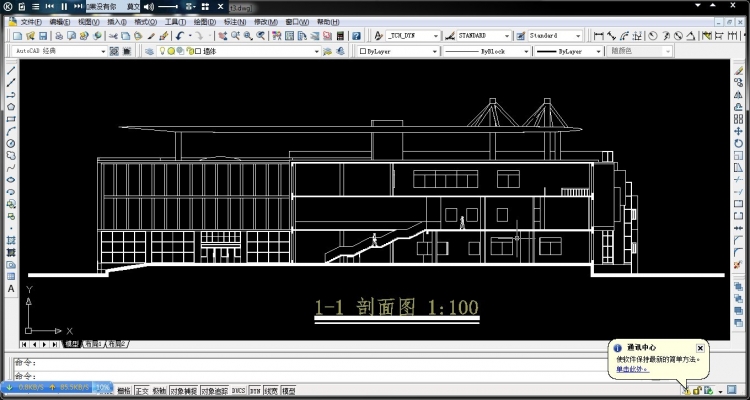The height and width of the screenshot is (400, 750).
Task: Toggle the 线宽 (Lineweight) status button
Action: pyautogui.click(x=271, y=391)
